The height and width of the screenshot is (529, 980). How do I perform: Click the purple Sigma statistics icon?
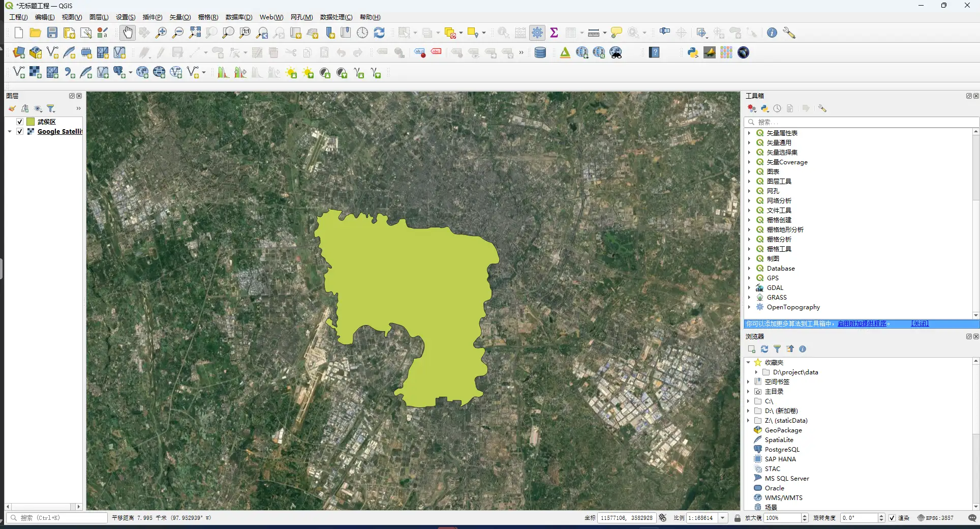pyautogui.click(x=554, y=33)
